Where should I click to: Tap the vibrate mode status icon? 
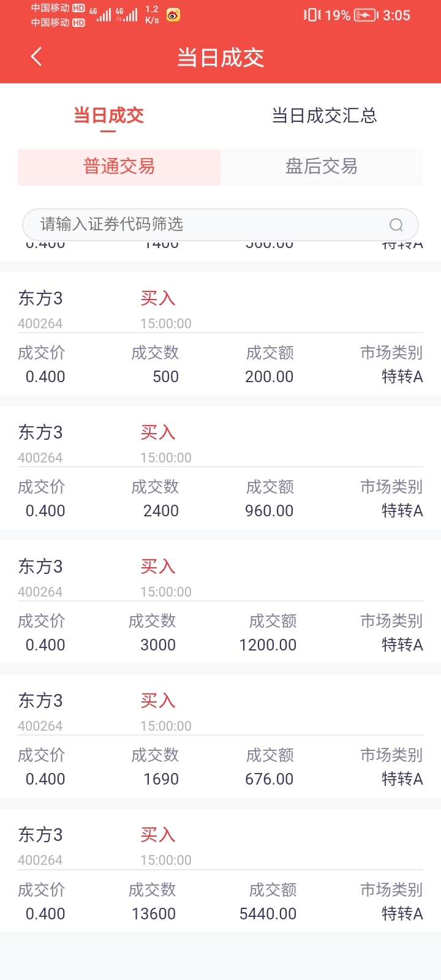click(x=312, y=15)
